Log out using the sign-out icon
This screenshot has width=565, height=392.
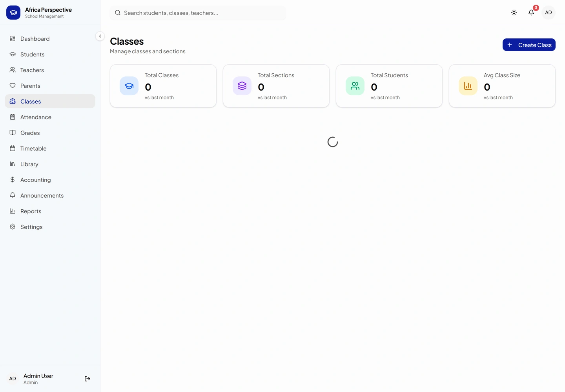coord(87,379)
